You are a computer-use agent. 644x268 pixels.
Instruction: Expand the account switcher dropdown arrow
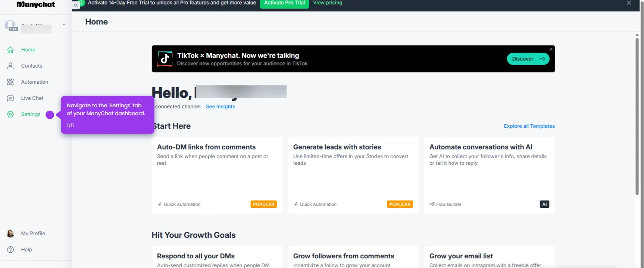[x=64, y=25]
